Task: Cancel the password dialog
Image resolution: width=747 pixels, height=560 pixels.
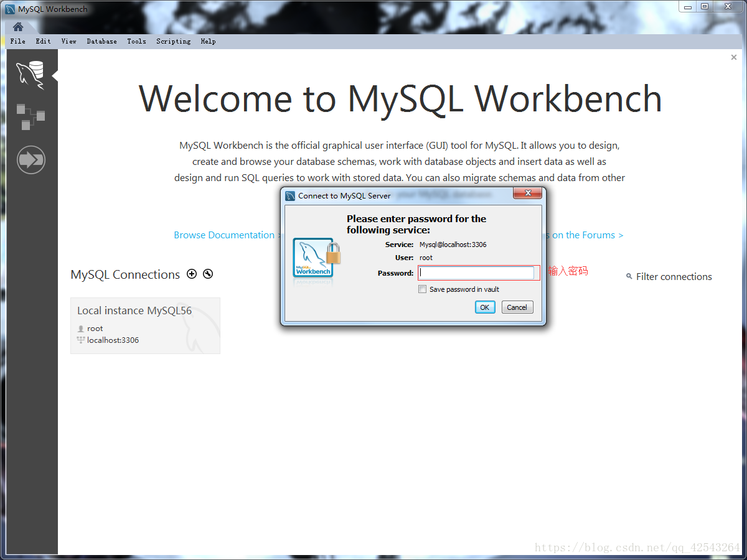Action: click(x=517, y=307)
